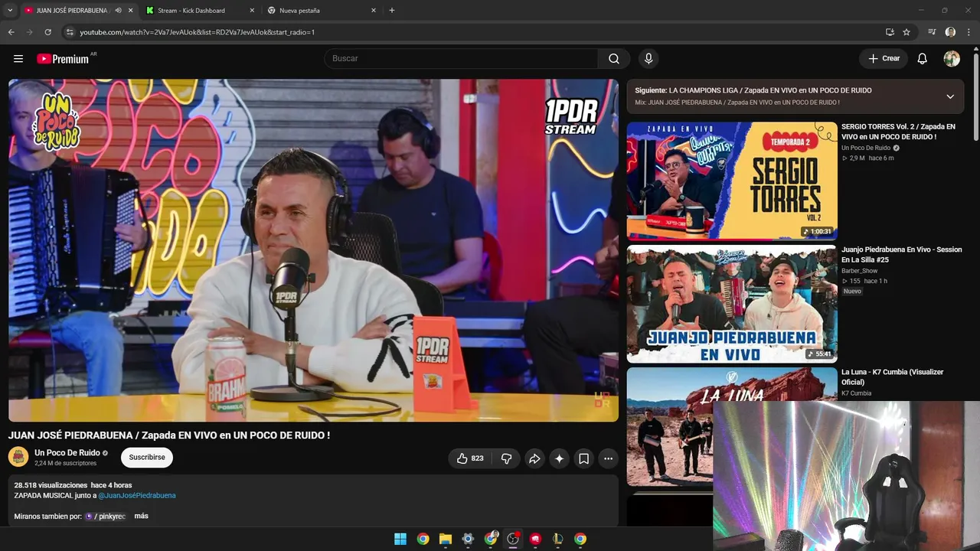Subscribe to Un Poco De Ruido

pos(147,458)
